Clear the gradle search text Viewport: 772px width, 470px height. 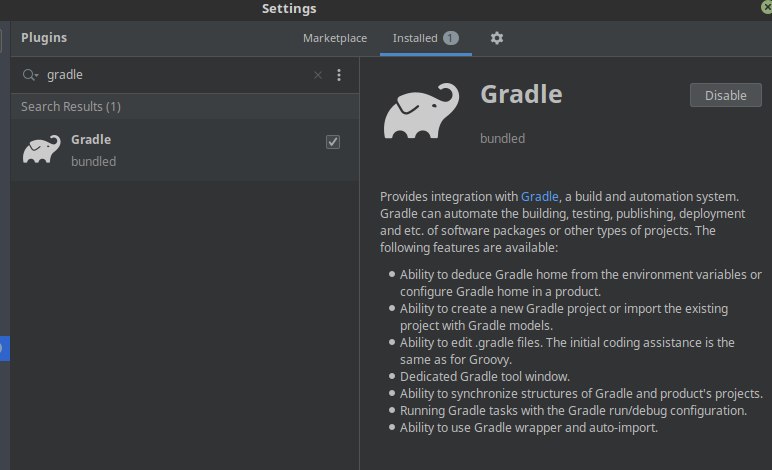(x=318, y=75)
